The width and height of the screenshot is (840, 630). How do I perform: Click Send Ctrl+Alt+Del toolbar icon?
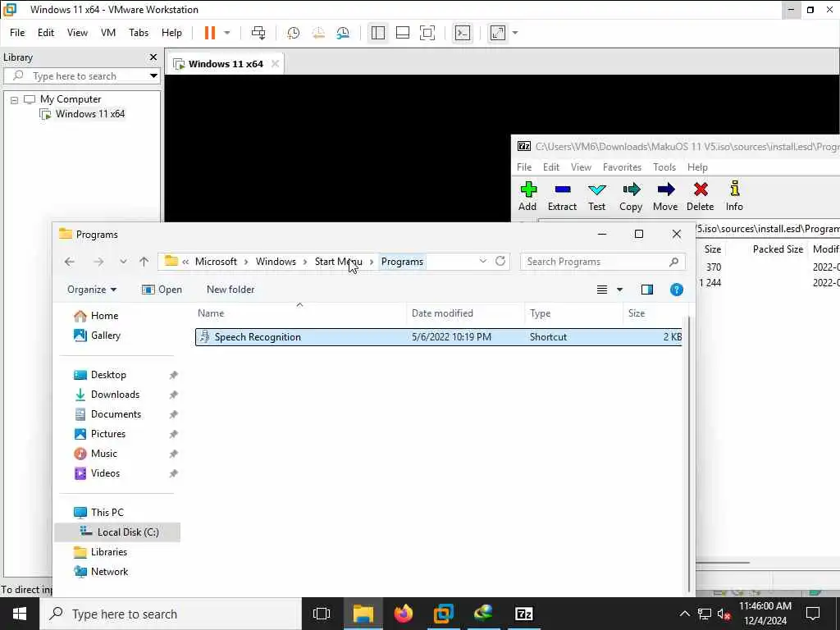pyautogui.click(x=258, y=33)
